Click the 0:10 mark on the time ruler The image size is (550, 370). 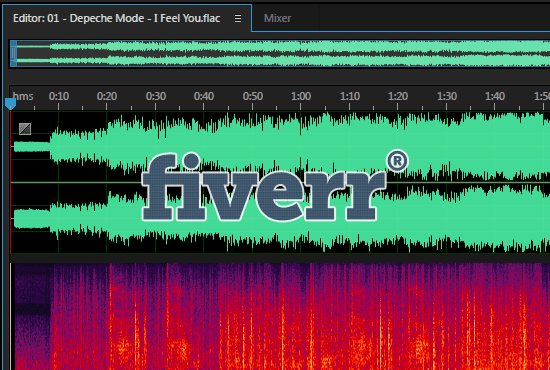59,96
